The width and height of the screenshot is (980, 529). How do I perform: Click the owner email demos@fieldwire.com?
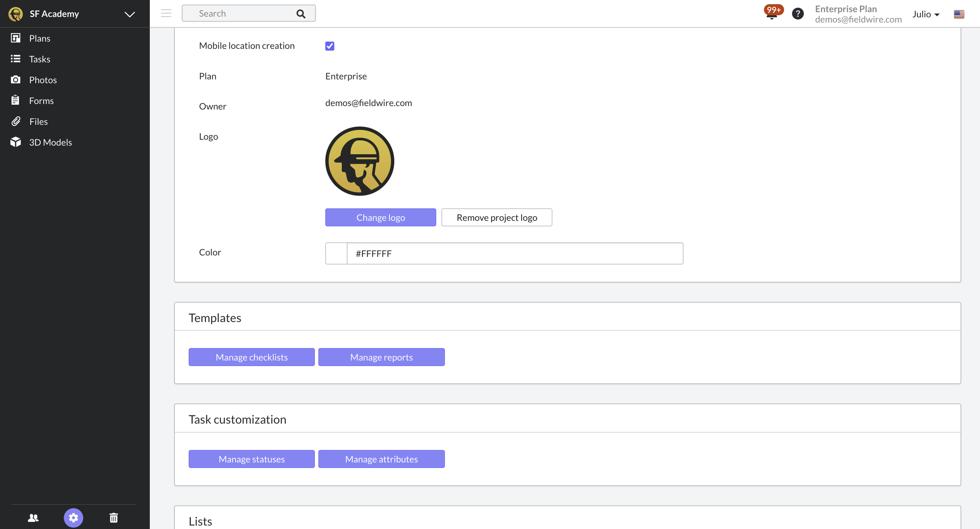[368, 103]
